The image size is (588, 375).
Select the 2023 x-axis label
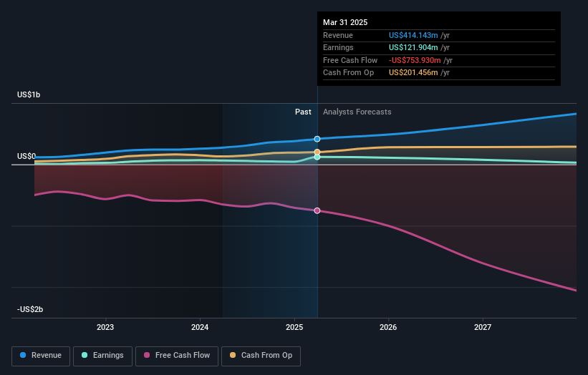[105, 327]
